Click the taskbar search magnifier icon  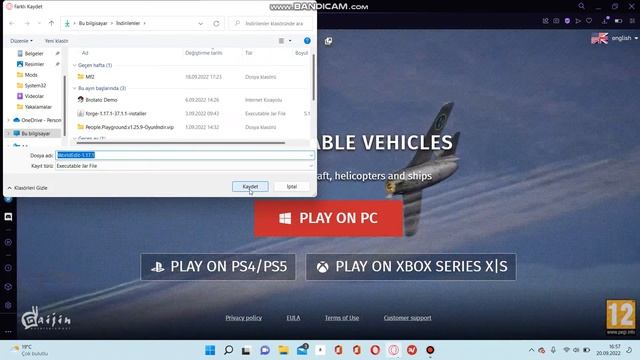pos(229,350)
